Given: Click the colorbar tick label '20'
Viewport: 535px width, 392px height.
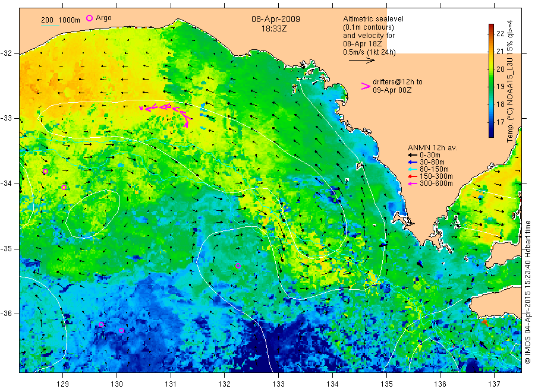Looking at the screenshot, I should pos(500,69).
